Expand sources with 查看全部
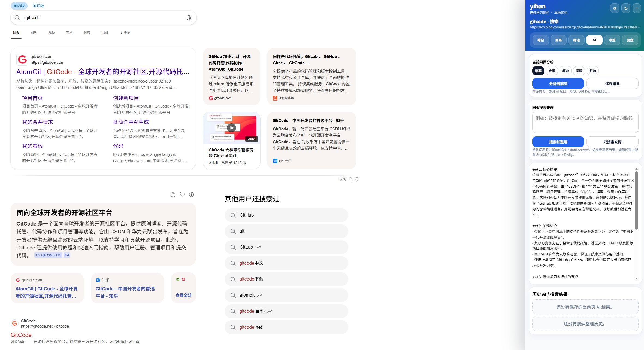This screenshot has width=644, height=350. point(183,295)
